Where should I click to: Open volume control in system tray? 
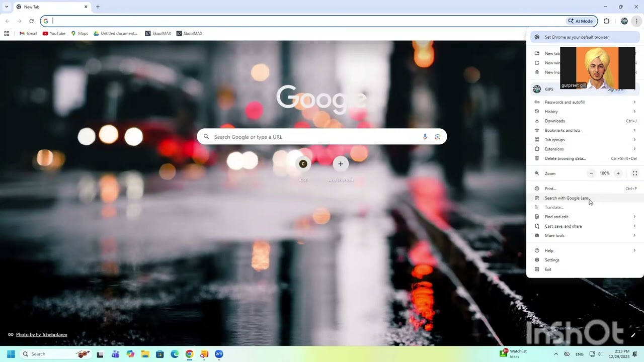(x=600, y=354)
